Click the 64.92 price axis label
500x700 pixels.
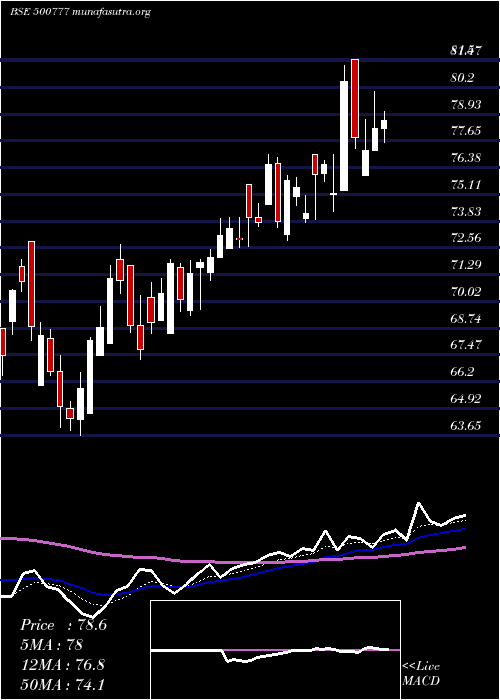tap(466, 398)
